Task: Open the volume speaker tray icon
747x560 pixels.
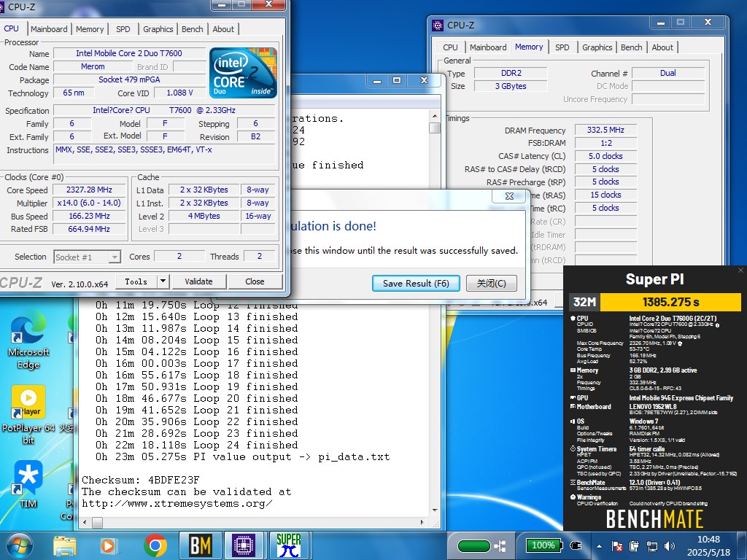Action: [670, 546]
